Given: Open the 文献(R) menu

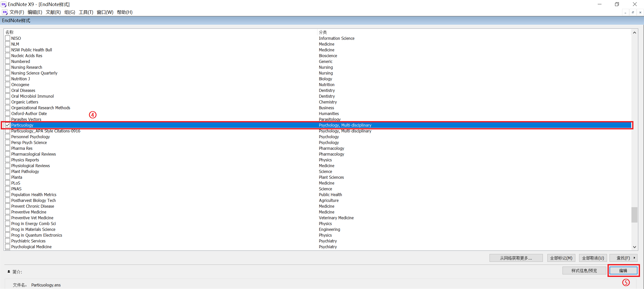Looking at the screenshot, I should click(x=53, y=12).
